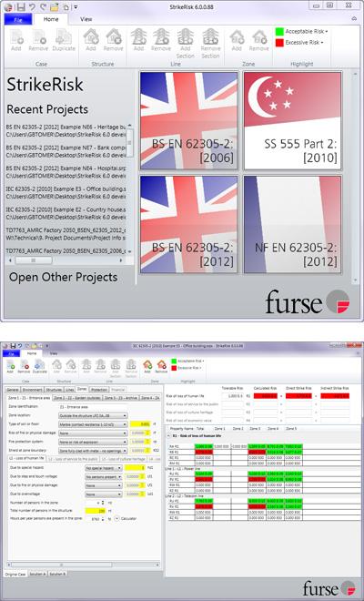The height and width of the screenshot is (601, 364).
Task: Click Remove Case icon in upper window ribbon
Action: [38, 36]
